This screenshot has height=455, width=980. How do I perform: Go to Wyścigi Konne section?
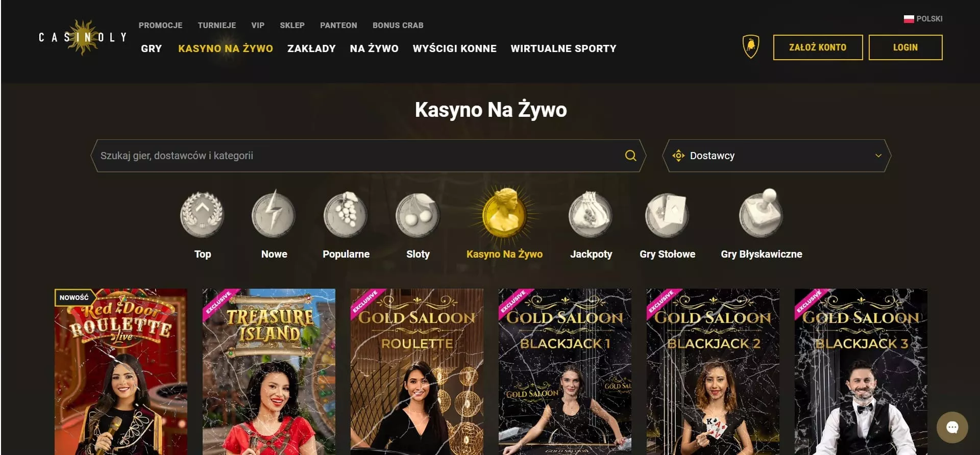pos(454,48)
